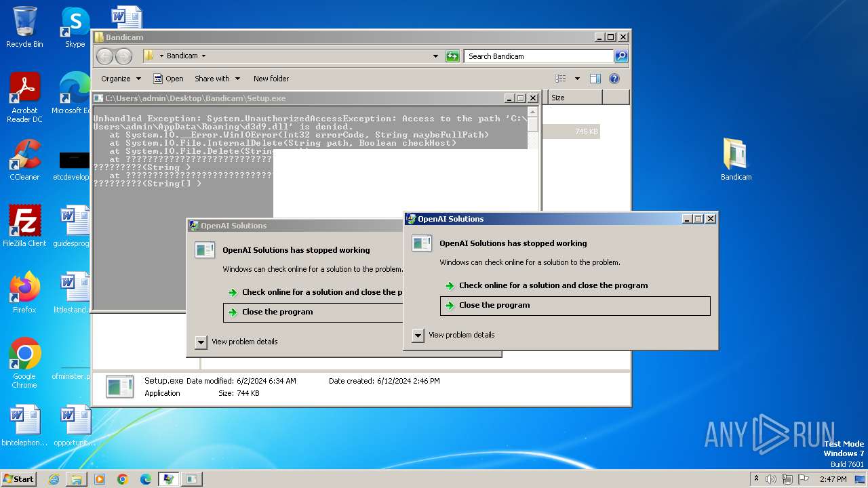This screenshot has width=868, height=488.
Task: Click the Date created value in details pane
Action: tap(408, 381)
